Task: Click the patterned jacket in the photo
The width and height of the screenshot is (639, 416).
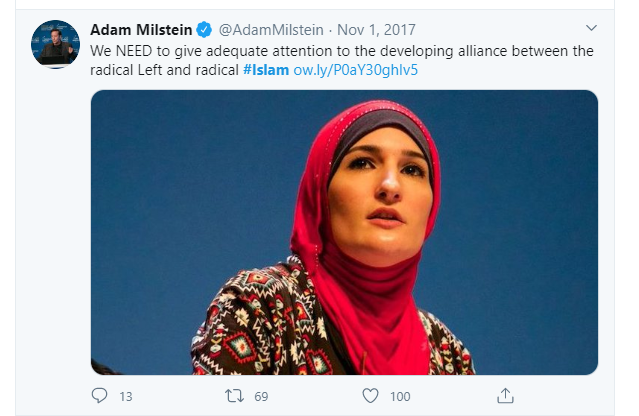Action: (250, 330)
